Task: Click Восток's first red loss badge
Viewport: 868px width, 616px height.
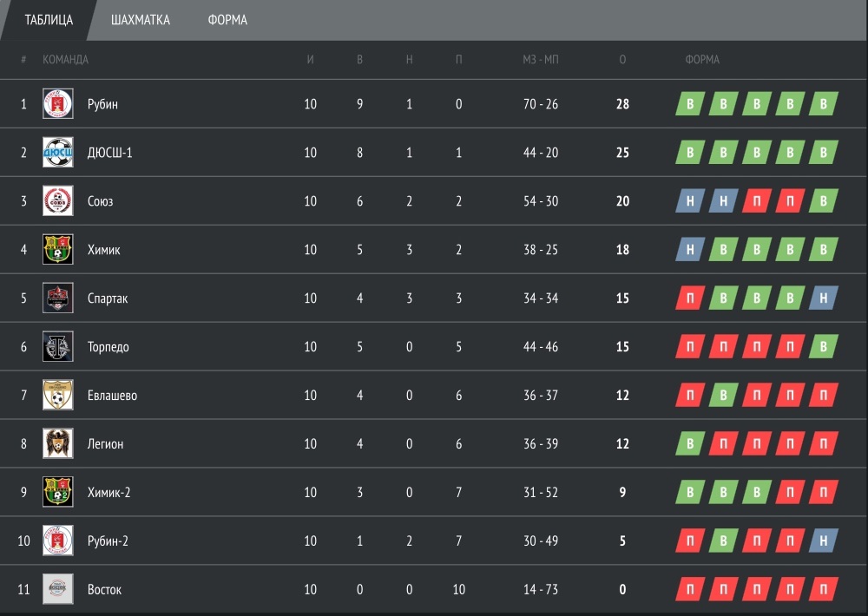Action: (690, 589)
